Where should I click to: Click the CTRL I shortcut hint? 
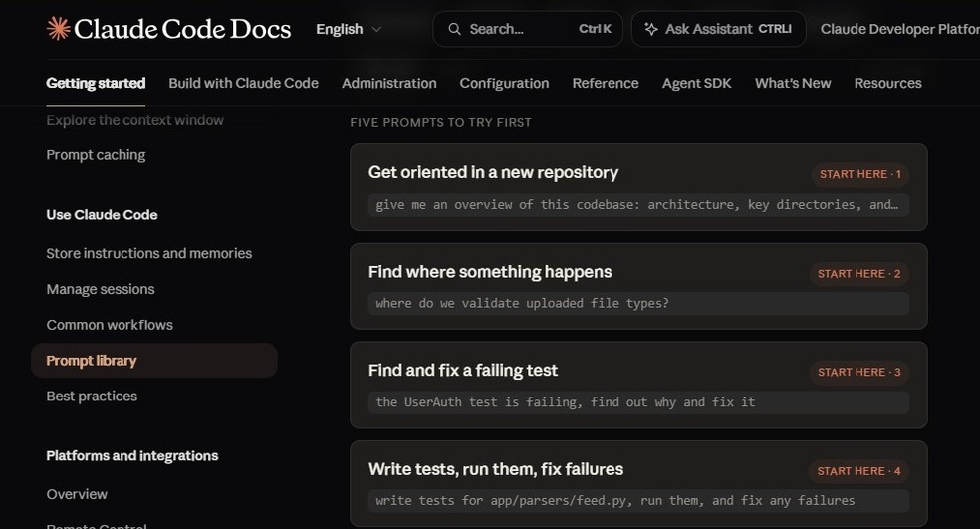pyautogui.click(x=775, y=29)
